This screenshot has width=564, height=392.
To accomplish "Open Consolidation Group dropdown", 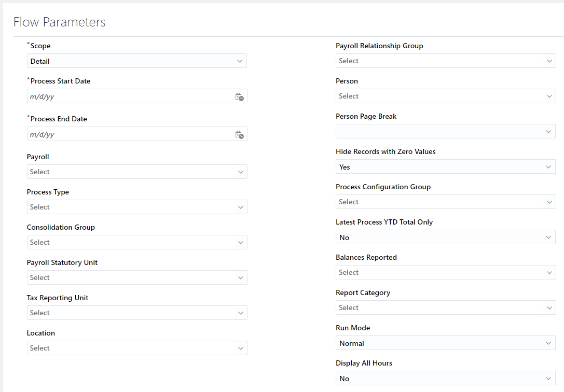I will coord(136,242).
